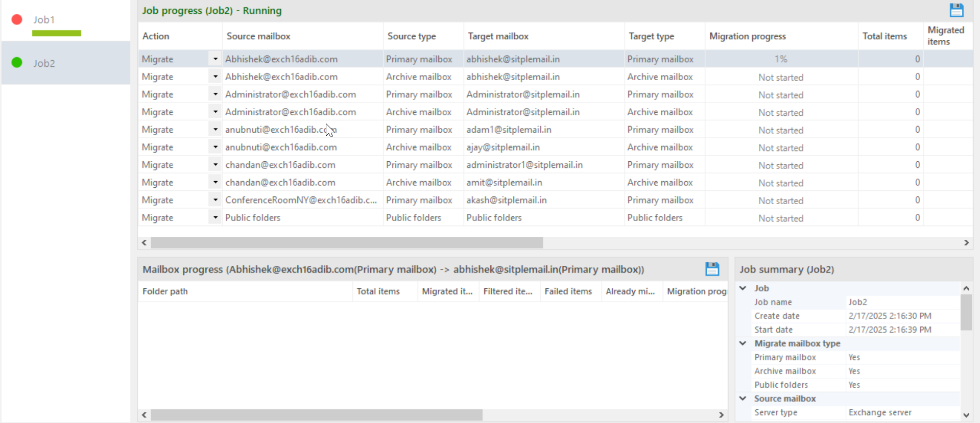Click Migration progress header in Mailbox progress table

[696, 291]
